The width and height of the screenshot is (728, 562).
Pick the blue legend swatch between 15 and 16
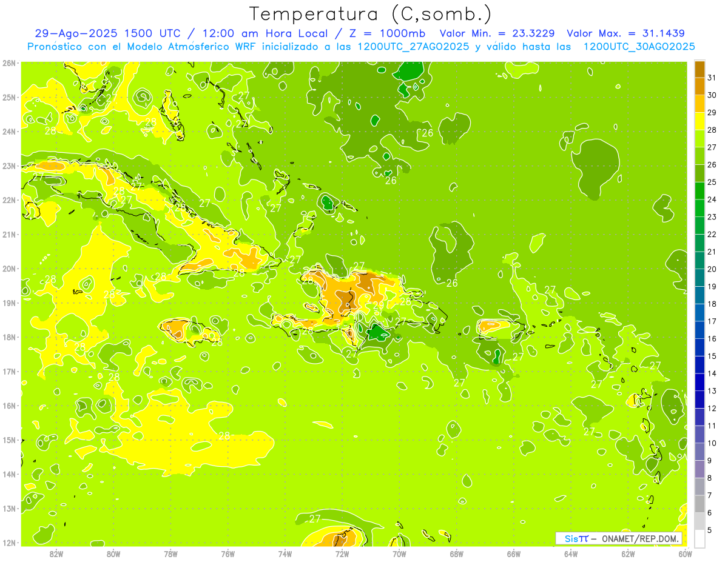699,347
